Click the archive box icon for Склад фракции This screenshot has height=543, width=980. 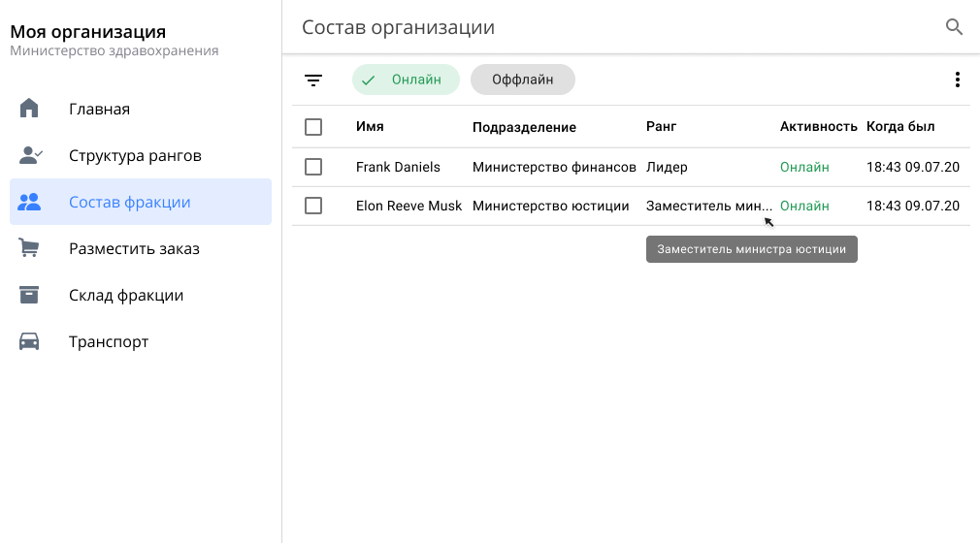tap(30, 295)
